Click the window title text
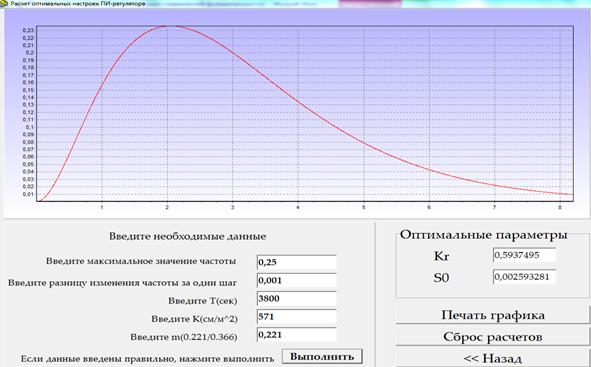This screenshot has height=367, width=591. click(77, 4)
